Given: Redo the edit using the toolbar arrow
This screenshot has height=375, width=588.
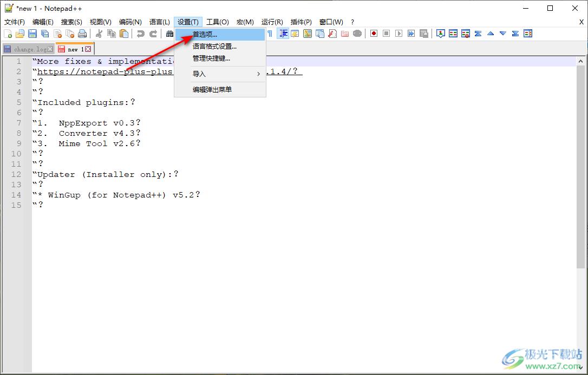Looking at the screenshot, I should tap(153, 34).
